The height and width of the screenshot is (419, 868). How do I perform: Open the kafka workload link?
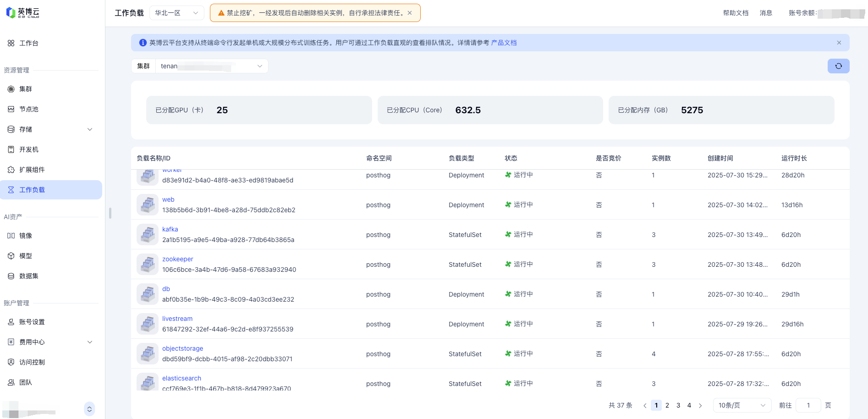170,229
